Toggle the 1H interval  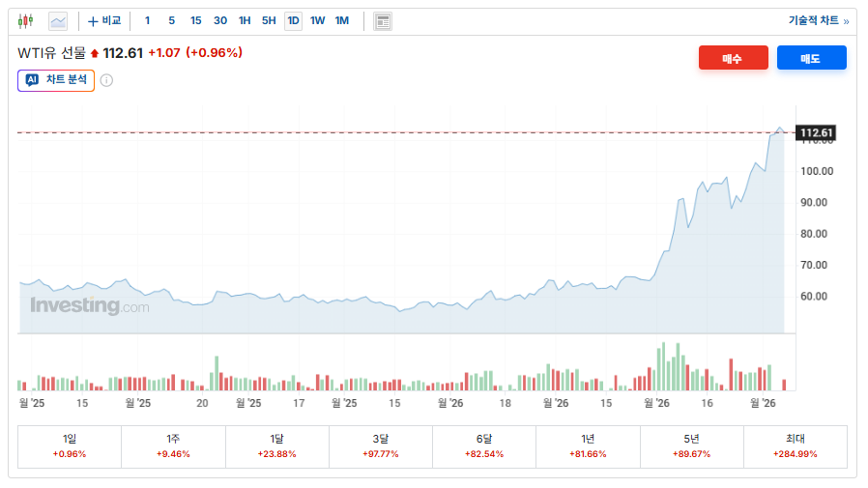245,20
